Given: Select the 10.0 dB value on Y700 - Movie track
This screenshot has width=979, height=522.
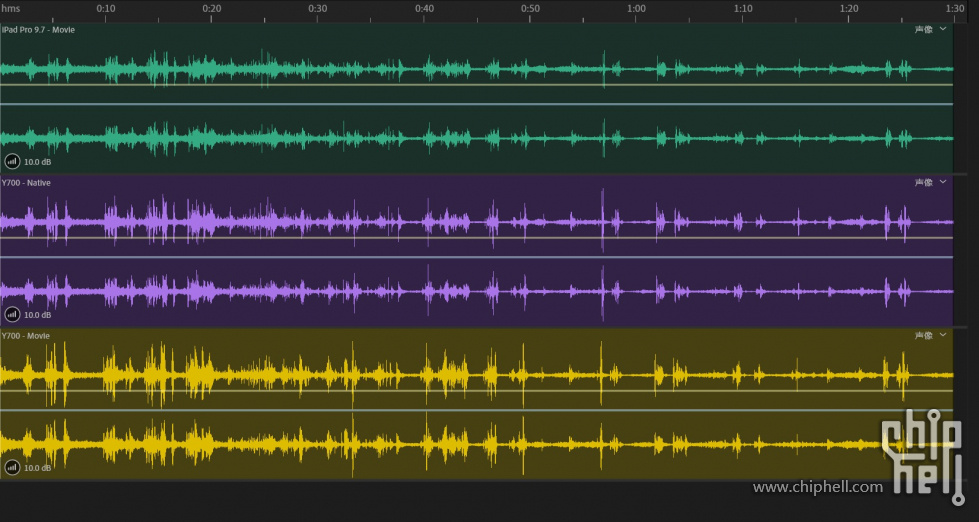Looking at the screenshot, I should (37, 468).
